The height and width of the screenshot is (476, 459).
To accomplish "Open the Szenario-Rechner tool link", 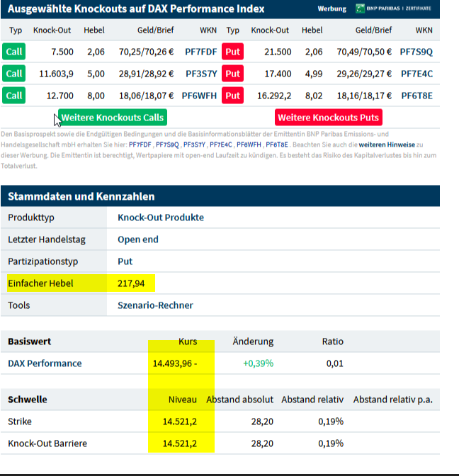I will click(155, 305).
